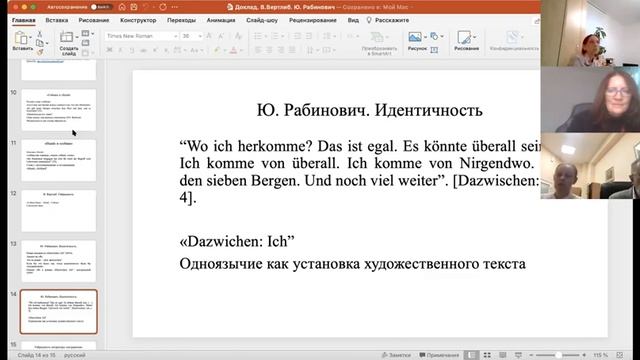Click the Undo arrow icon
Viewport: 640px width, 360px height.
[x=146, y=7]
